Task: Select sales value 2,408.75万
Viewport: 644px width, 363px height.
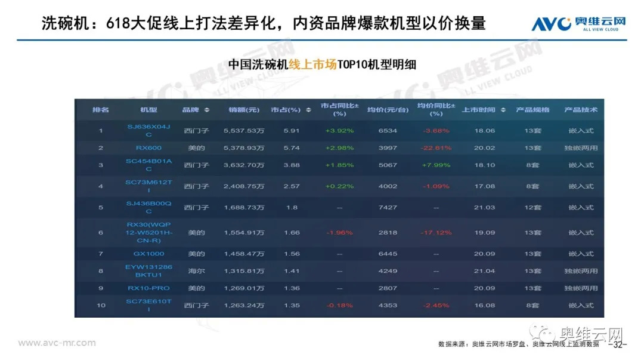Action: click(244, 186)
